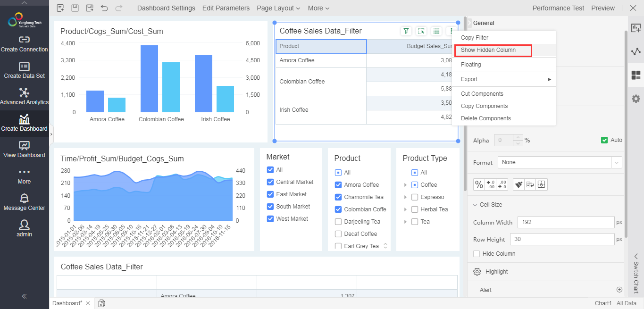Click the filter funnel icon on the table

[x=406, y=31]
